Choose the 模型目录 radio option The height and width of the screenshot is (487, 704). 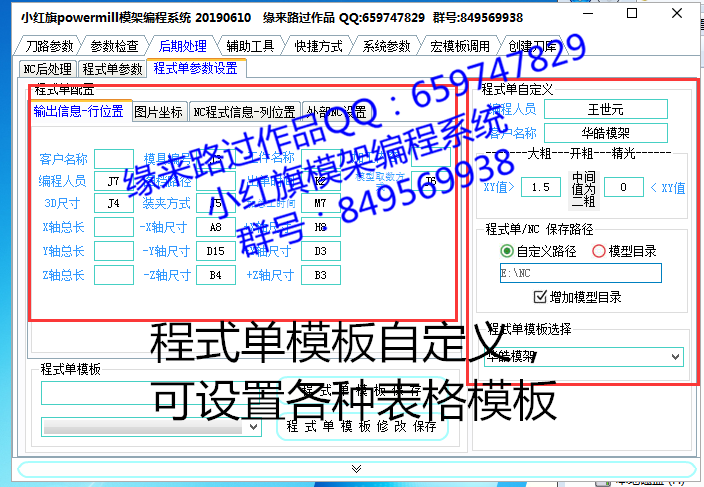point(625,251)
